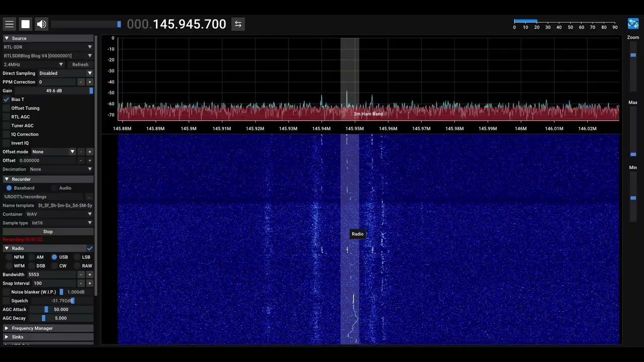The height and width of the screenshot is (362, 644).
Task: Enable Tuner AGC checkbox
Action: click(7, 126)
